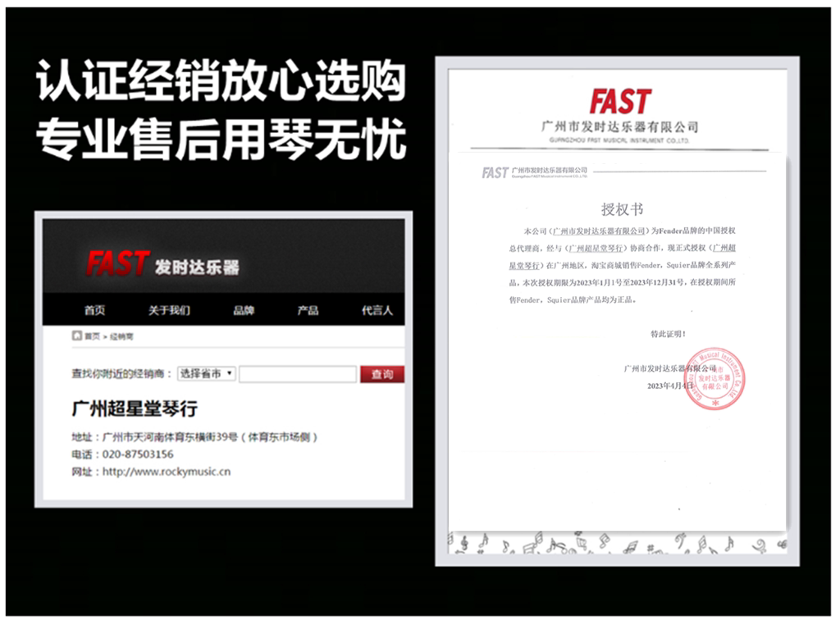Click the FAST 发时达乐器 website logo
The image size is (840, 630).
(163, 263)
